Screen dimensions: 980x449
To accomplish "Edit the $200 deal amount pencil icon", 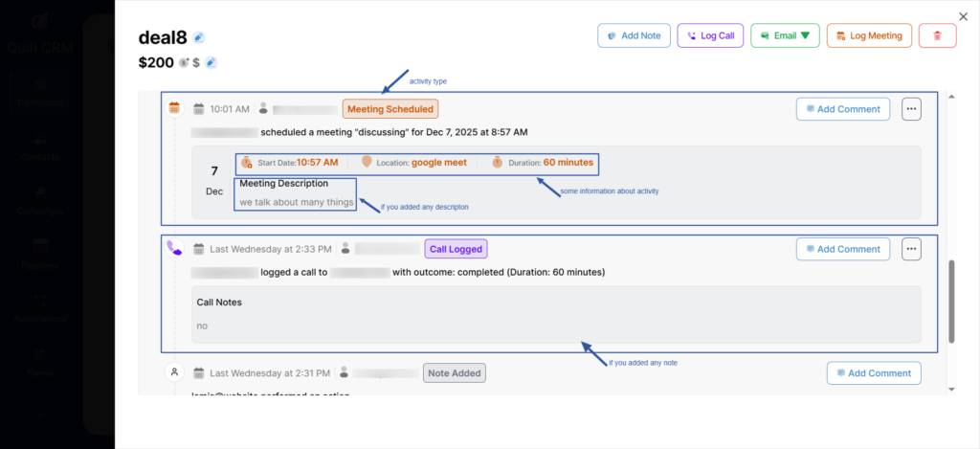I will pos(212,63).
